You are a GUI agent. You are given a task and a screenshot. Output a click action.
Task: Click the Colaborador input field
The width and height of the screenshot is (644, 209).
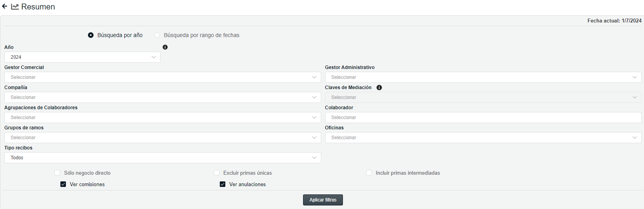[x=483, y=118]
